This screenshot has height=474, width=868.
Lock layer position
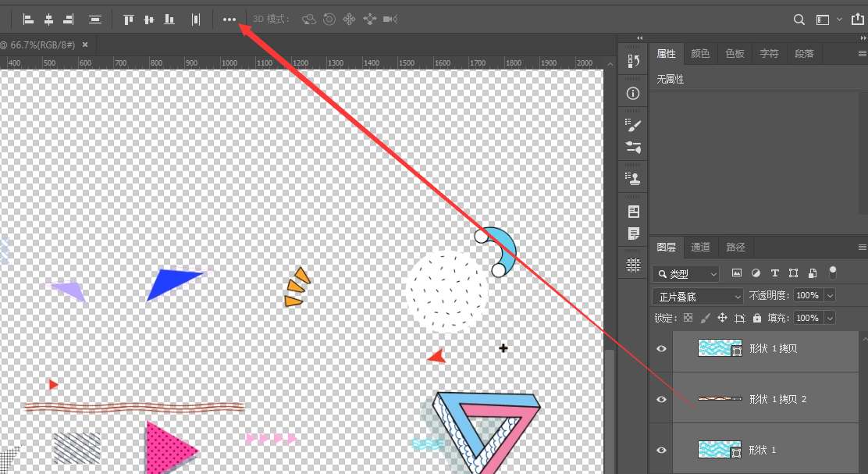(722, 318)
